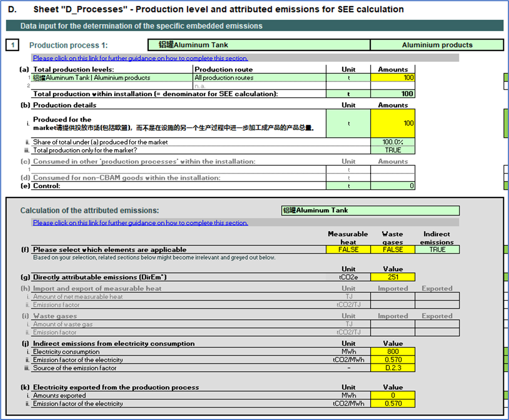Click the Amounts exported value cell

pyautogui.click(x=393, y=396)
